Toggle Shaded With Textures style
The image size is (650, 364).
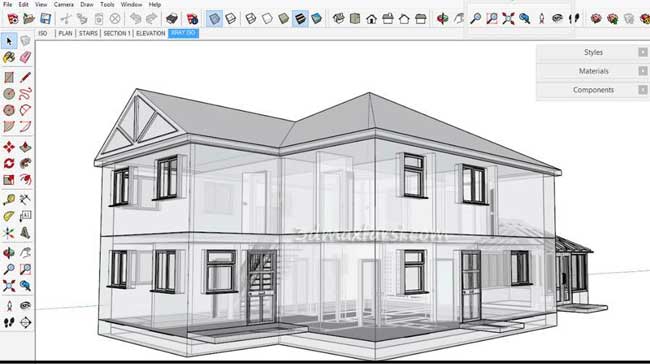300,19
